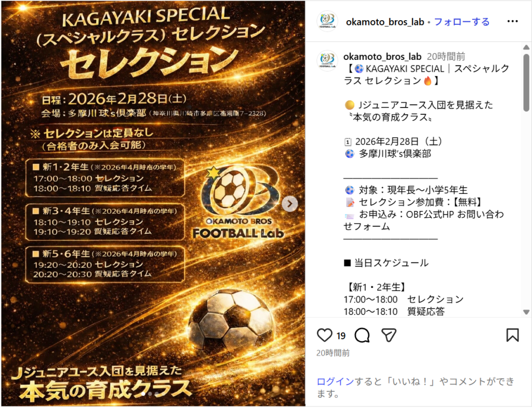532x408 pixels.
Task: Click フォローする to follow the account
Action: pyautogui.click(x=462, y=22)
